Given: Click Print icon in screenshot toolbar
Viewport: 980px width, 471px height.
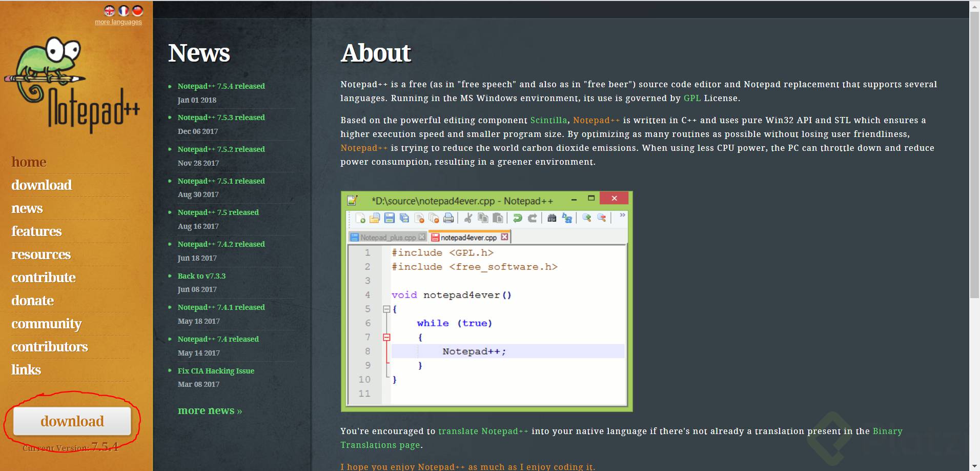Looking at the screenshot, I should tap(448, 218).
